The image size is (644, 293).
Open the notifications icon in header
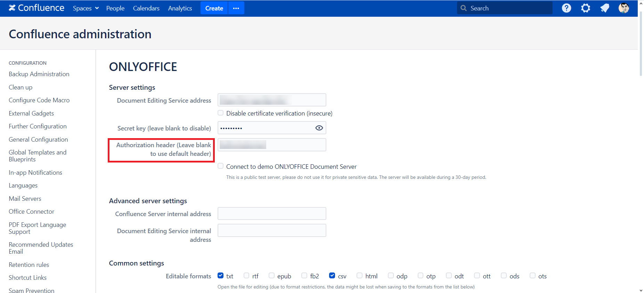604,8
